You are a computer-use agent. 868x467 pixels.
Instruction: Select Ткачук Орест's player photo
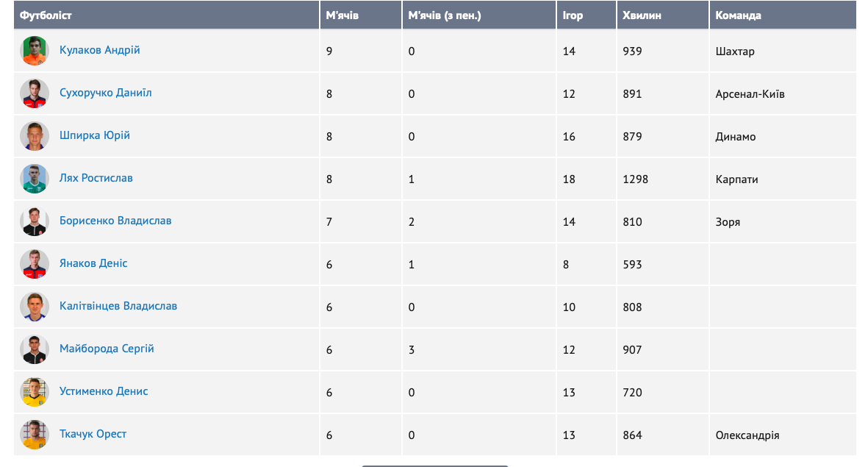point(35,435)
